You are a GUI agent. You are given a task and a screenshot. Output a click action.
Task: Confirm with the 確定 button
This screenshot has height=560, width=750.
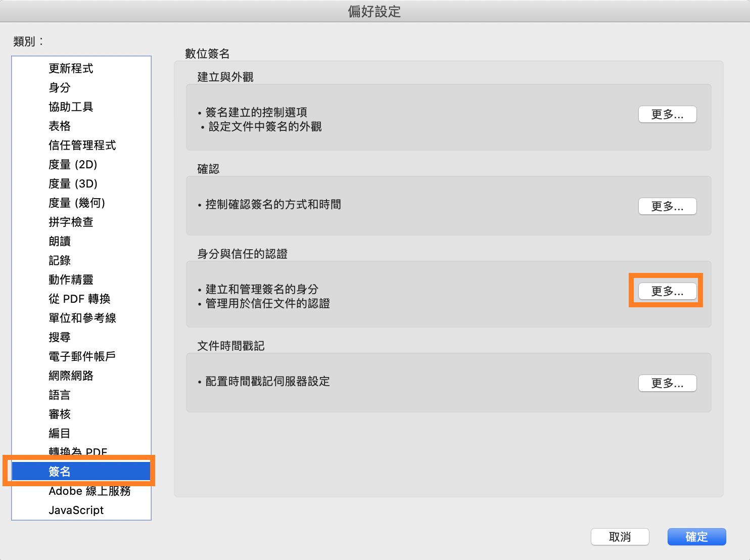pyautogui.click(x=696, y=537)
